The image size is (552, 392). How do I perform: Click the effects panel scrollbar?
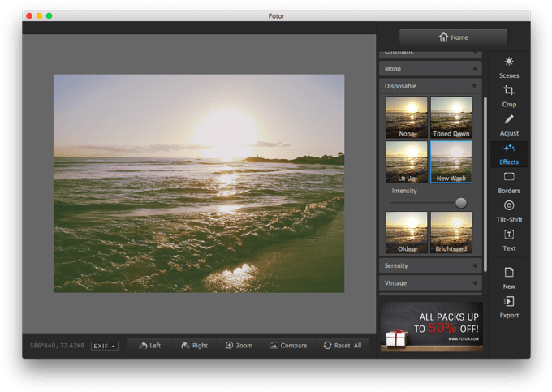point(485,184)
